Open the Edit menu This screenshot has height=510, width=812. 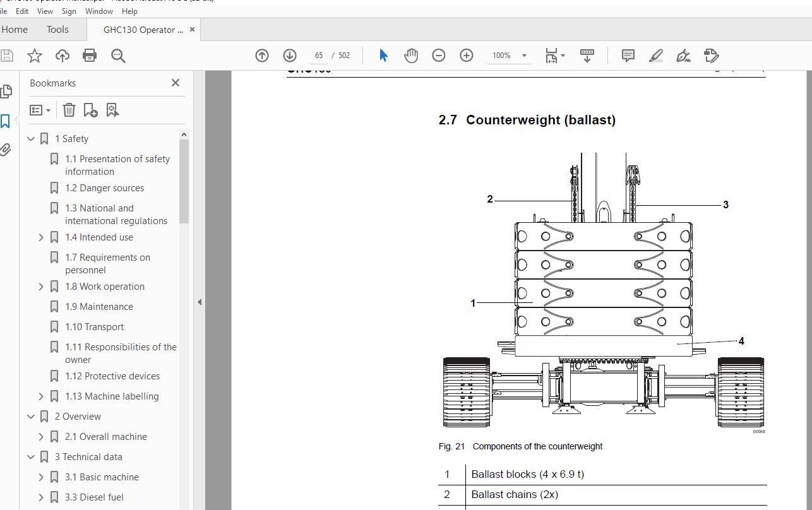tap(22, 11)
